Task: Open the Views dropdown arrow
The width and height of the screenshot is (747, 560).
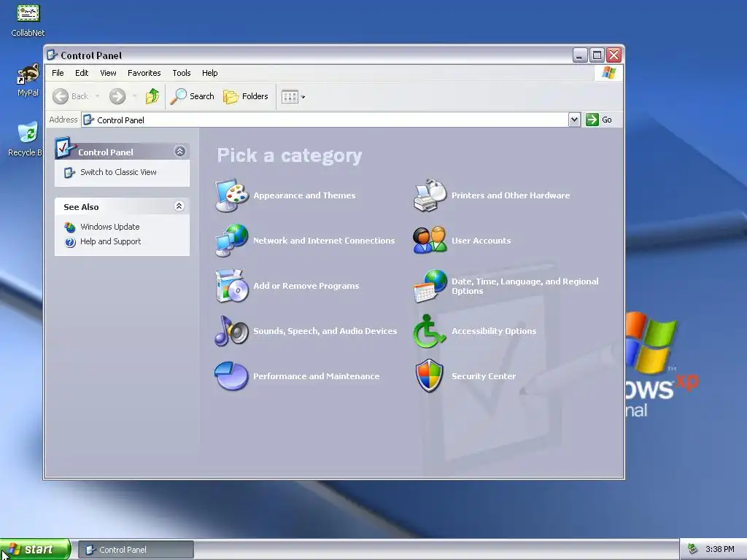Action: click(x=303, y=97)
